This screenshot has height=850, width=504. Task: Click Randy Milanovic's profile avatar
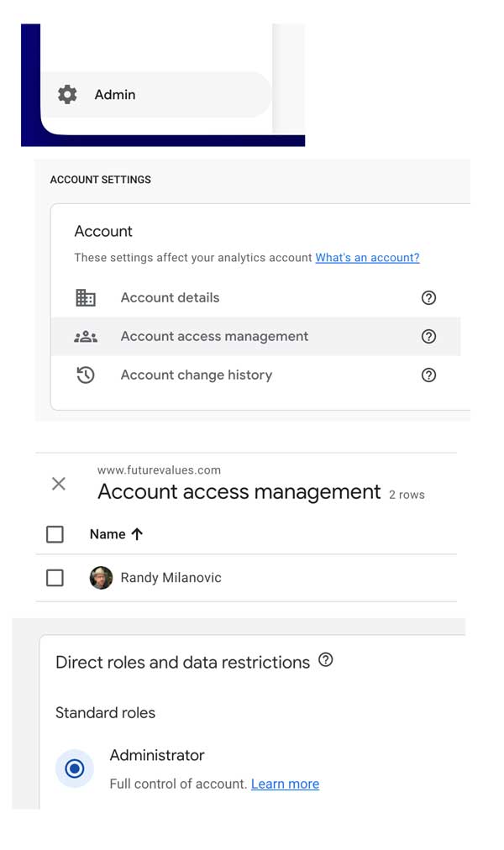click(101, 578)
